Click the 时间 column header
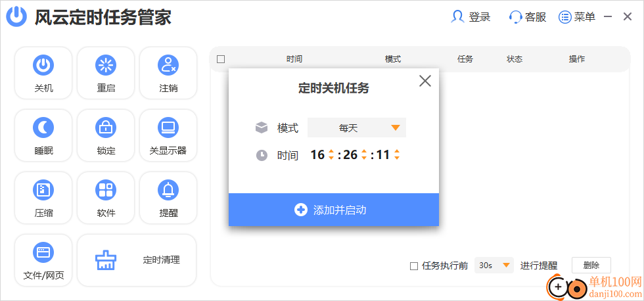The image size is (644, 301). point(294,59)
